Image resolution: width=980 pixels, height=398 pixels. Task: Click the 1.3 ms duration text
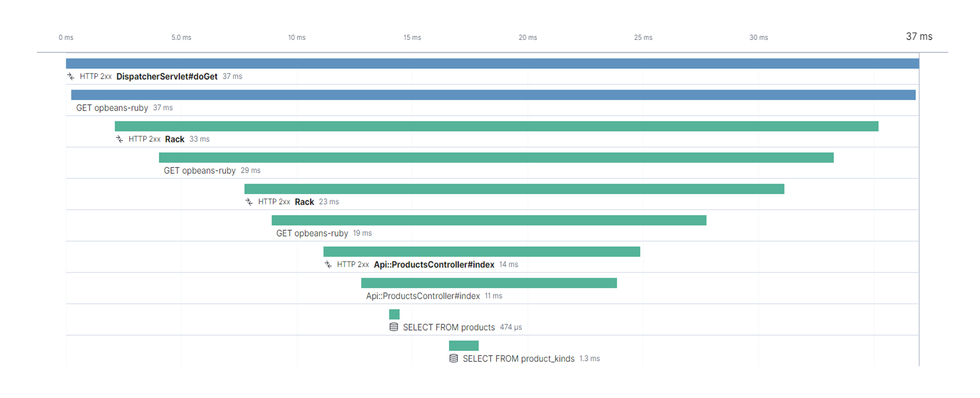coord(590,359)
